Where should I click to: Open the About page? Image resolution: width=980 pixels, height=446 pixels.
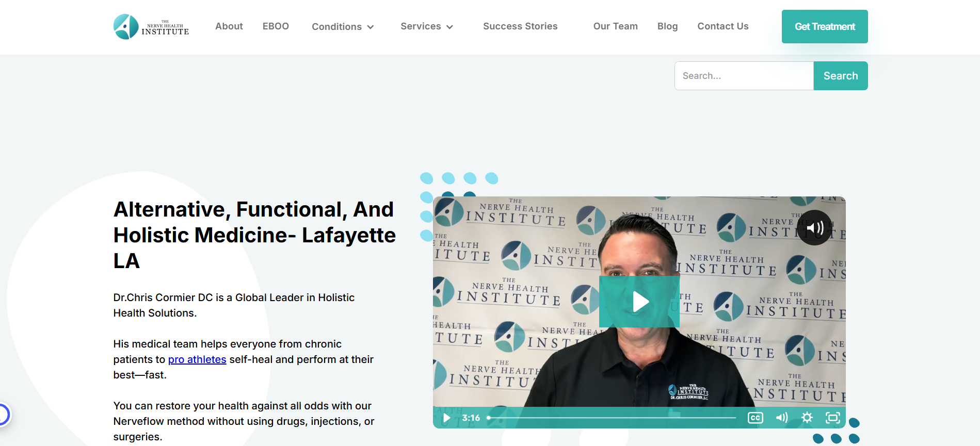point(229,26)
